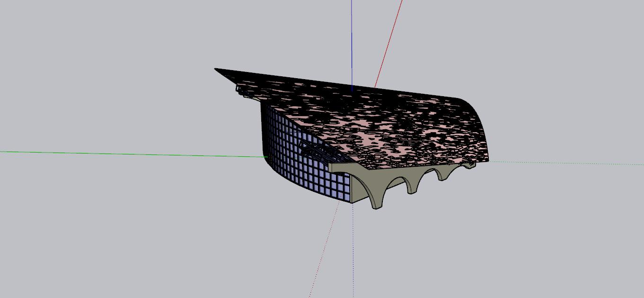Click the solid green axis line
Viewport: 644px width, 298px height.
[118, 154]
